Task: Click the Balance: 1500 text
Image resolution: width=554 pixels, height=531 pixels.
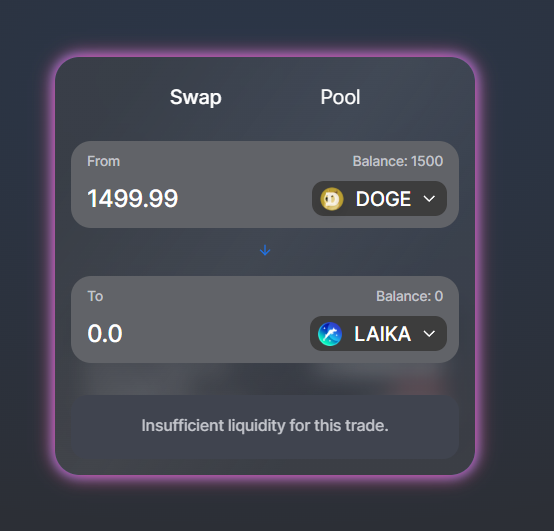Action: 397,161
